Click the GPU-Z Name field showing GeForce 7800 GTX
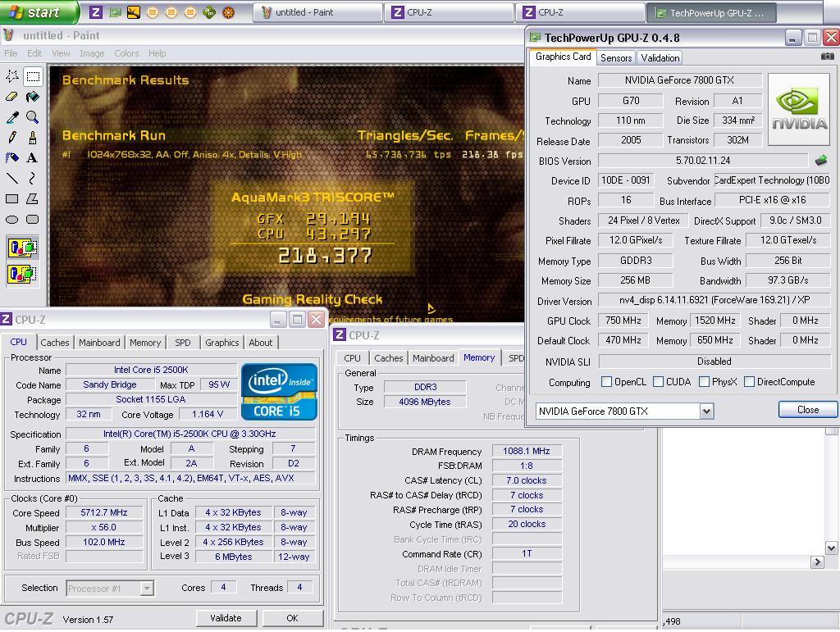 coord(679,80)
